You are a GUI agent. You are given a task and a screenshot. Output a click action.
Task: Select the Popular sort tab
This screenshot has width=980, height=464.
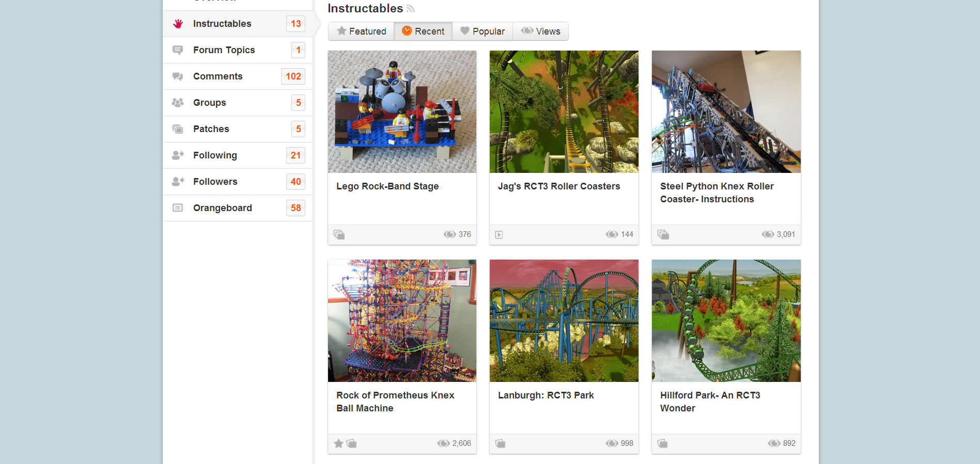pyautogui.click(x=483, y=31)
